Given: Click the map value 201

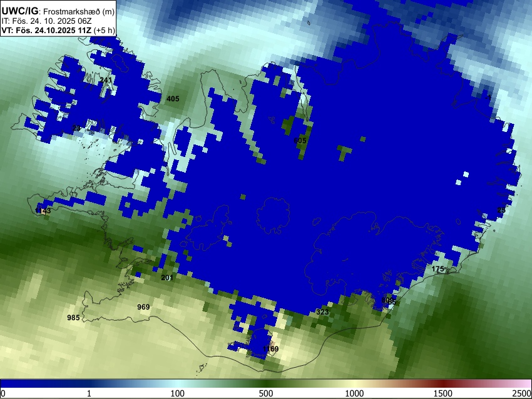Looking at the screenshot, I should coord(167,278).
